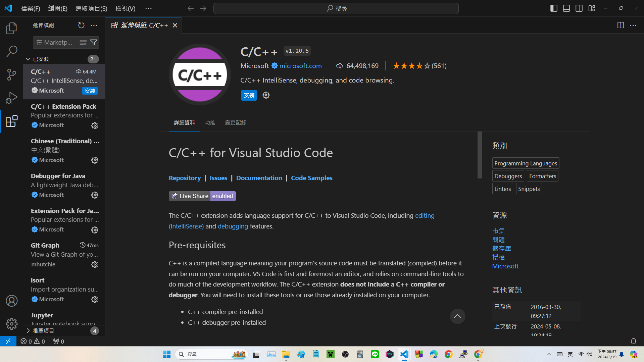The image size is (644, 362).
Task: Click the blue 安裝 button in extension header
Action: pyautogui.click(x=249, y=95)
